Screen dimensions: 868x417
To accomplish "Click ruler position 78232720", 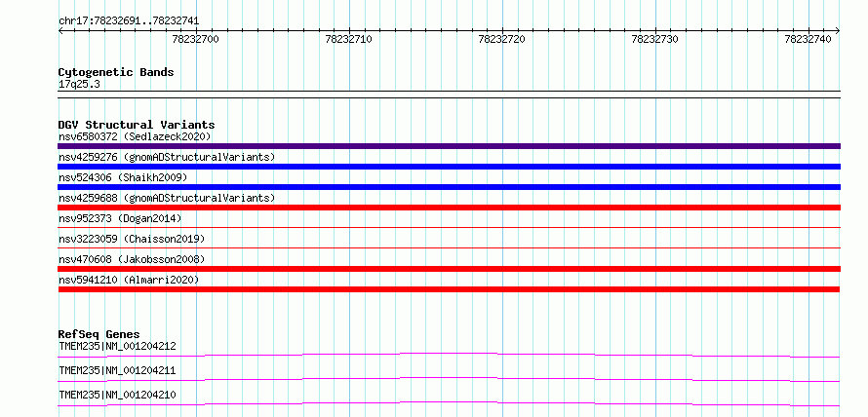I will [502, 39].
